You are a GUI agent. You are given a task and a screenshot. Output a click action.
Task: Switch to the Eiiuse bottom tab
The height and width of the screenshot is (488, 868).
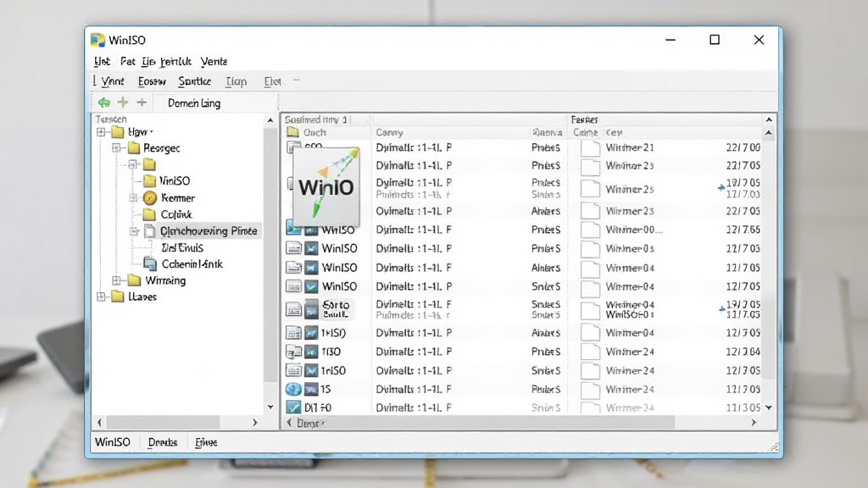tap(206, 442)
